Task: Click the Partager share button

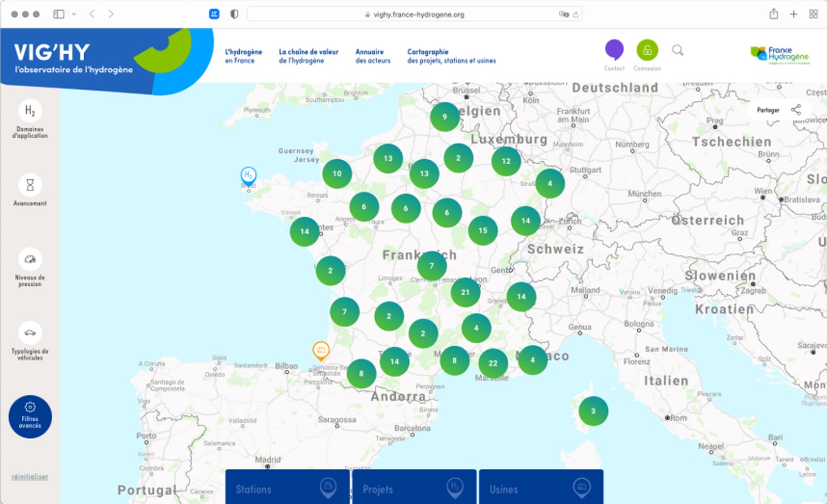Action: (x=778, y=110)
